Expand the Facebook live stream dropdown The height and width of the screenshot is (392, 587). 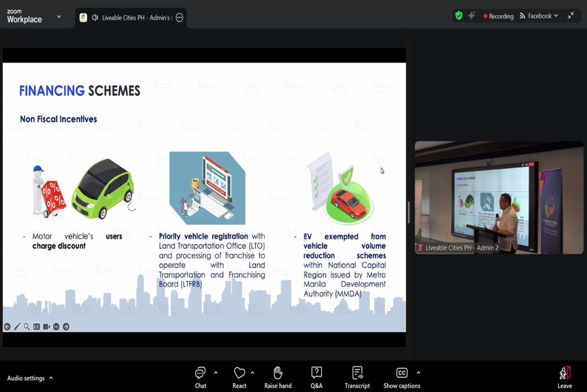point(556,16)
